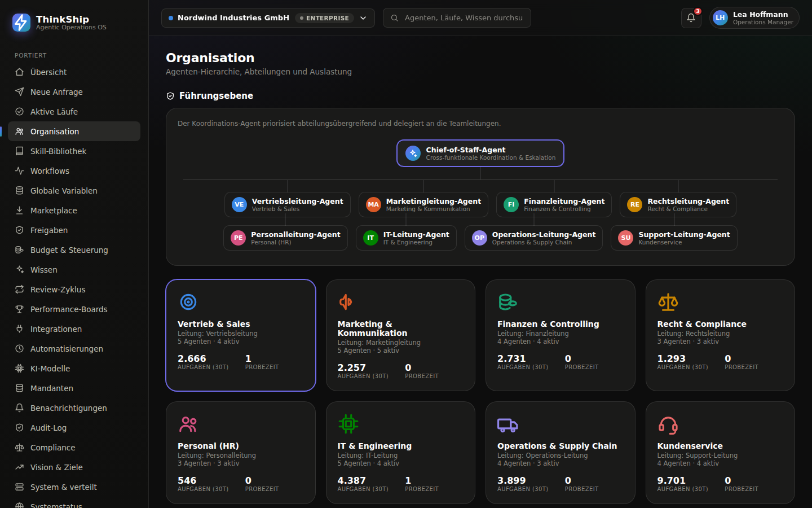
Task: Open Globale Variablen in sidebar
Action: tap(74, 191)
